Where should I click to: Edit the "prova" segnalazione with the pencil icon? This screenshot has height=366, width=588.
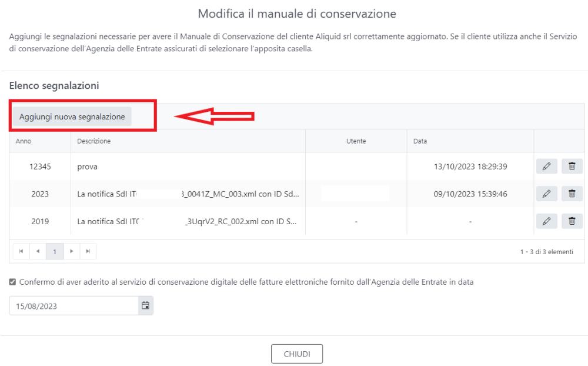click(546, 166)
